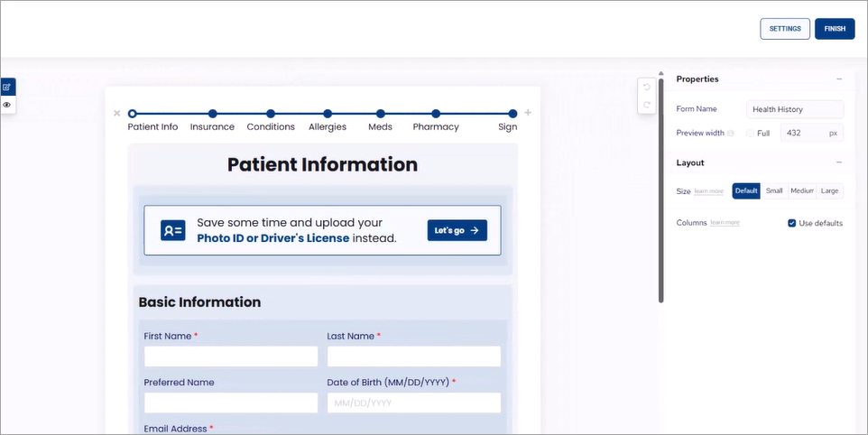Click the plus icon to add a step
This screenshot has width=868, height=435.
click(x=528, y=113)
